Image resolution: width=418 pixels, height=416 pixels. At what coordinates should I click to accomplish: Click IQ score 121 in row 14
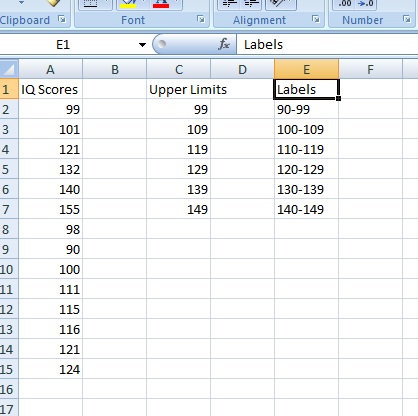50,349
